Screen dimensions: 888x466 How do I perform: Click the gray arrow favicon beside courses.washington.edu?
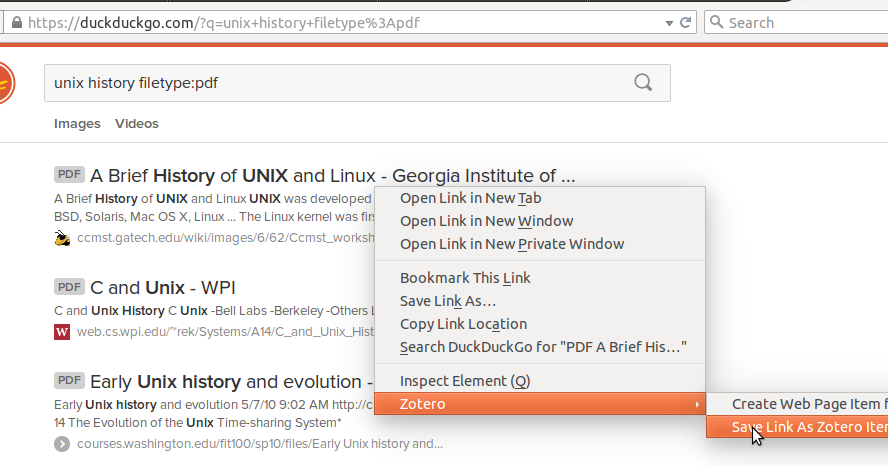[x=62, y=443]
